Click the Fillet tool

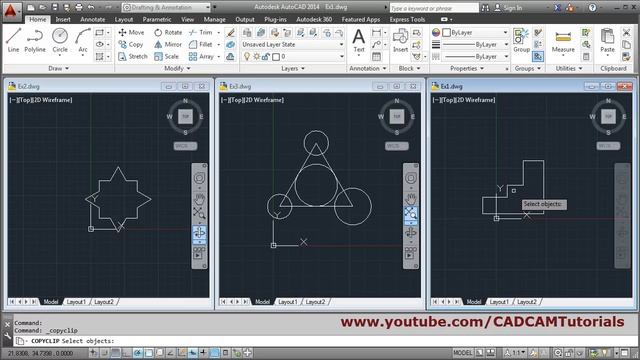click(x=201, y=44)
